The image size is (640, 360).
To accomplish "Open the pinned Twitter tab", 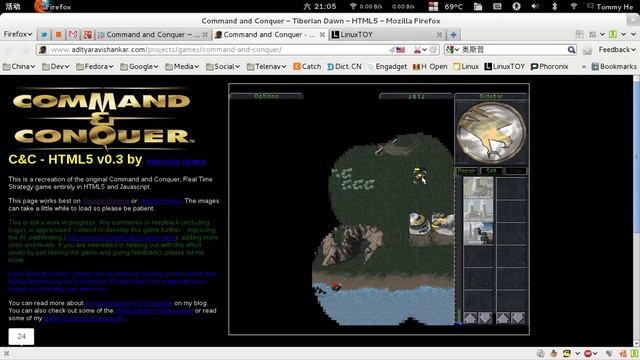I will pyautogui.click(x=44, y=35).
